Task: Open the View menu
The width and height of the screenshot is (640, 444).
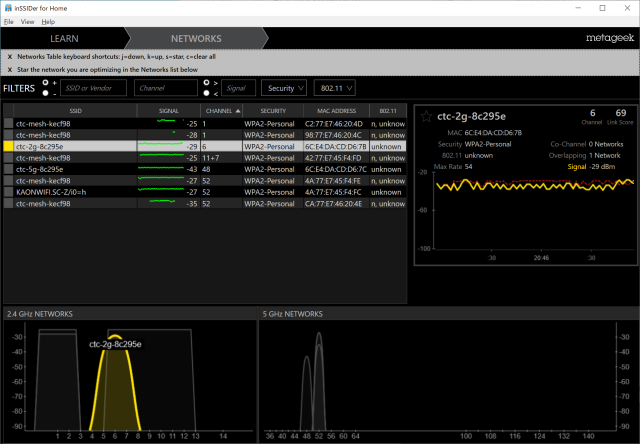Action: click(x=27, y=22)
